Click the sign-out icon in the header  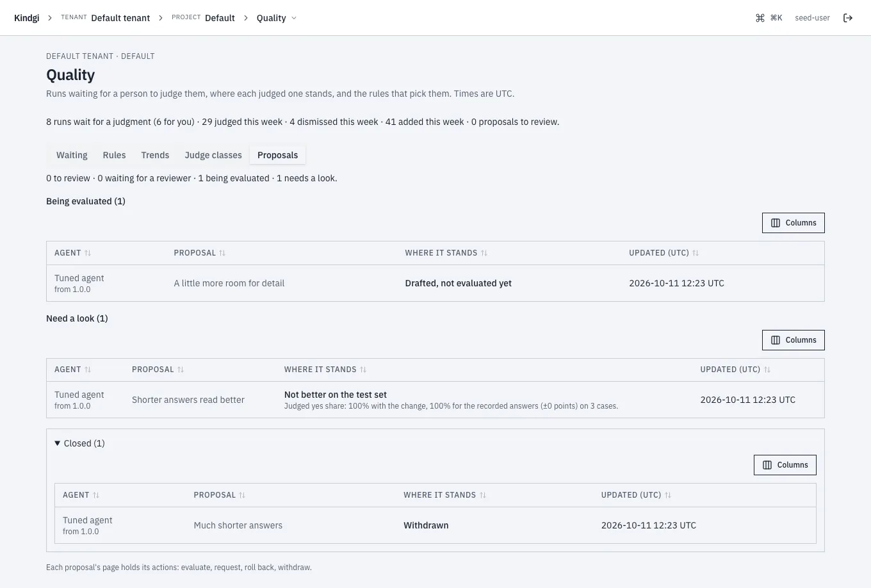[848, 18]
